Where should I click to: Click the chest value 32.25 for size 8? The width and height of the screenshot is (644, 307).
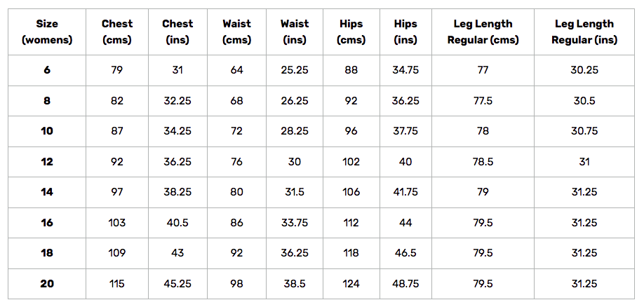click(177, 100)
